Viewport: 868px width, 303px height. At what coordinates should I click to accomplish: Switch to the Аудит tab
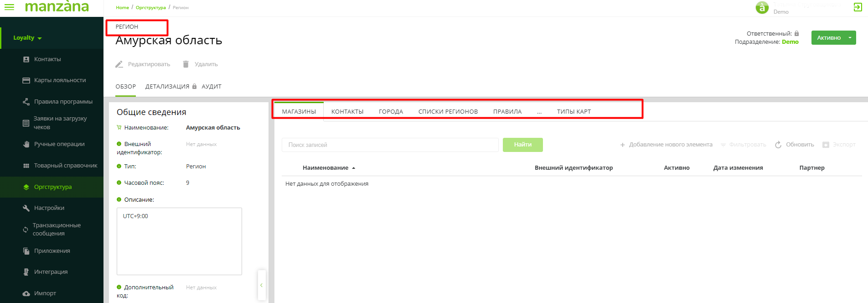[x=212, y=87]
